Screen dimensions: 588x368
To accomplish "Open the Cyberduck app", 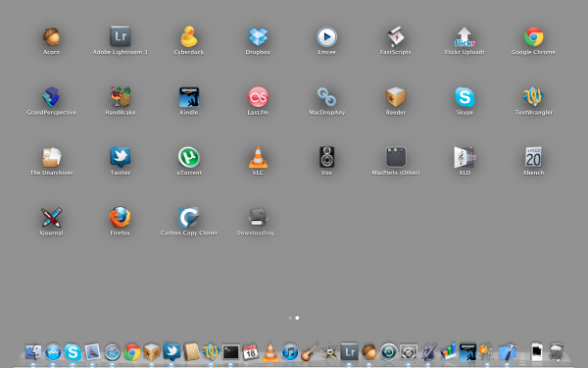I will 189,37.
